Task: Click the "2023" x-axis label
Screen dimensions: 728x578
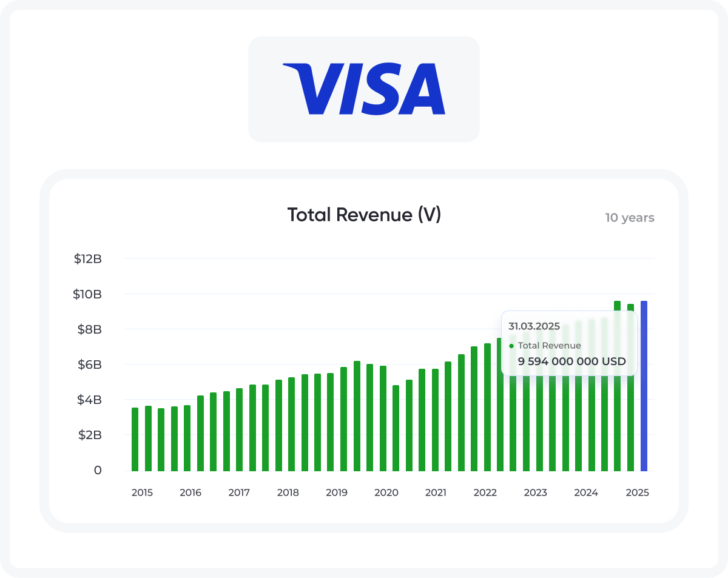Action: (x=536, y=492)
